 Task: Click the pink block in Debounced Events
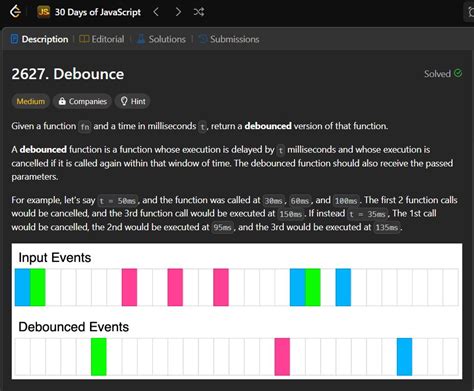(x=282, y=357)
